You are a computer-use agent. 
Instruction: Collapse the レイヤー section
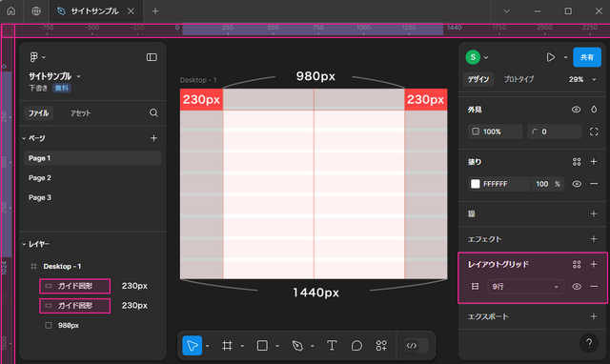click(24, 244)
